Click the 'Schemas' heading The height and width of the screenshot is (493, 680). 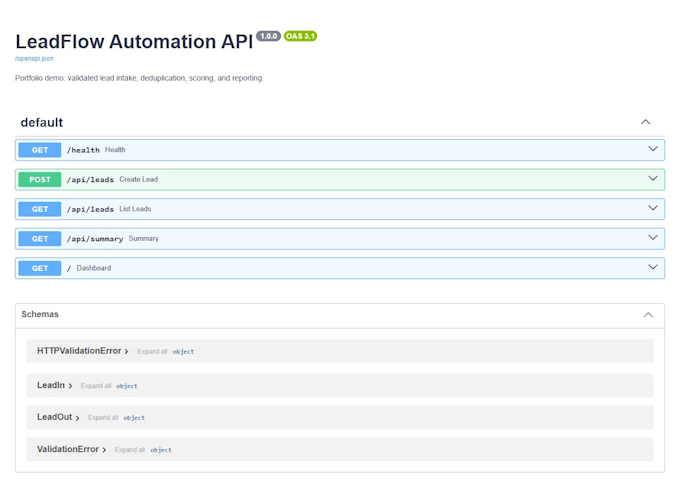pos(40,314)
